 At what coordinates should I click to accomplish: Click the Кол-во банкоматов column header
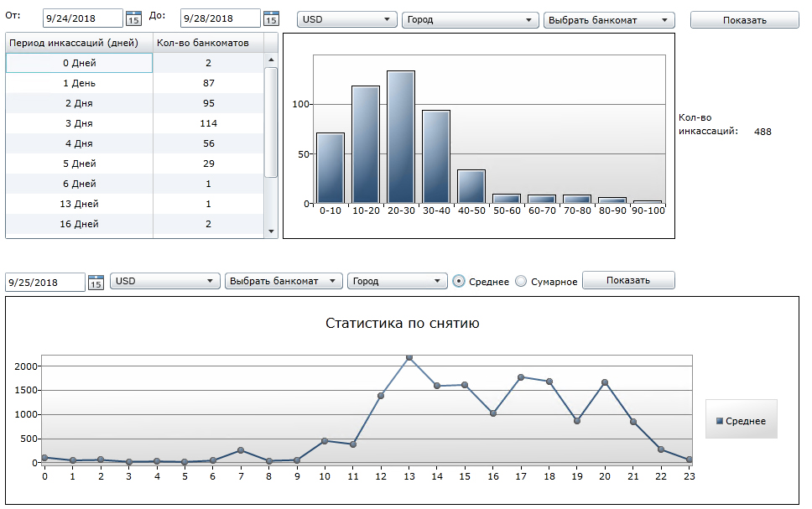207,43
